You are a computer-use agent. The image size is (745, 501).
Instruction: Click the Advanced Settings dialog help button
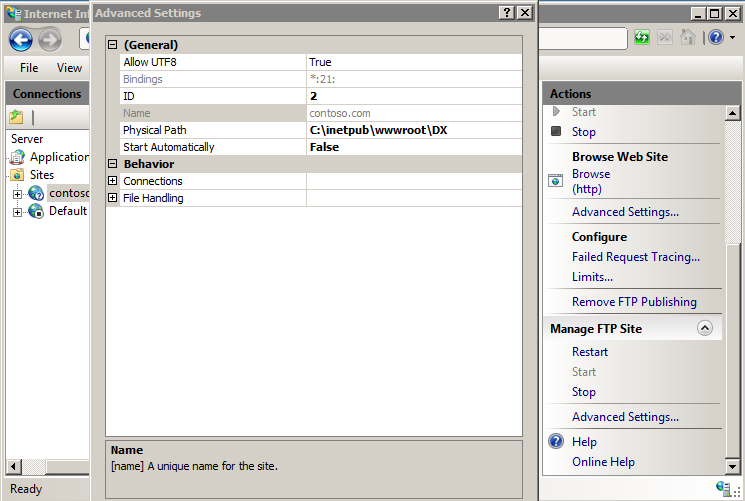(507, 13)
